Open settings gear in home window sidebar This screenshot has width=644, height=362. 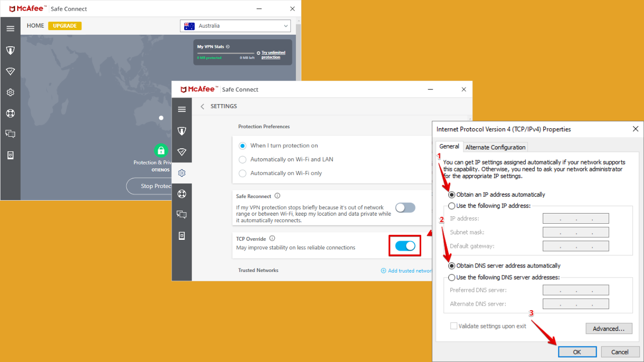click(10, 93)
